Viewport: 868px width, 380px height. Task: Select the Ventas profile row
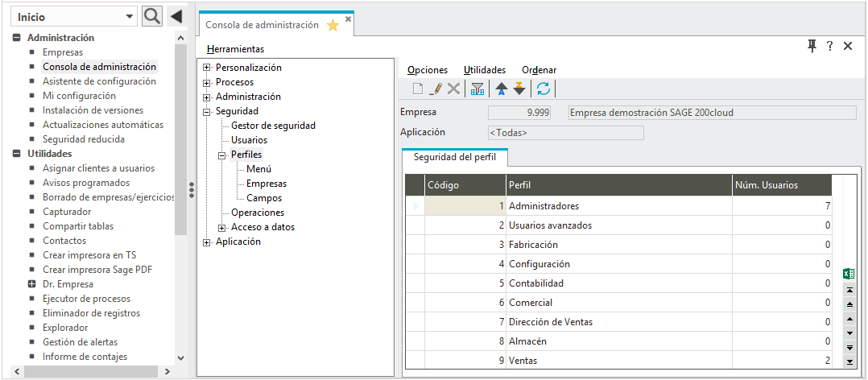(618, 361)
